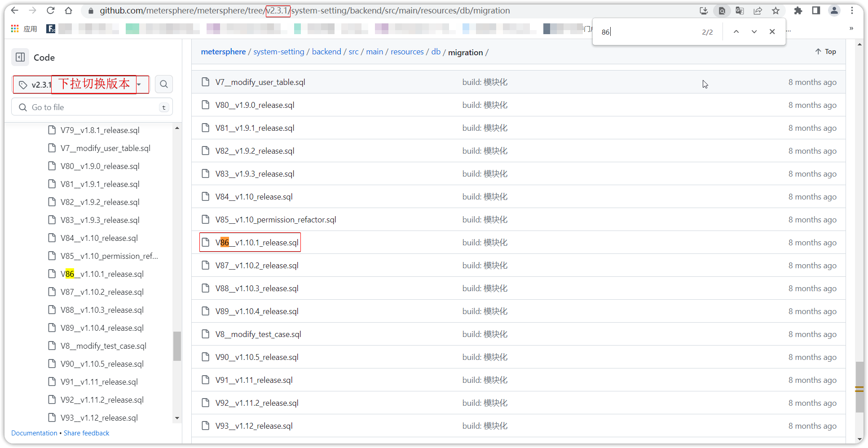Screen dimensions: 868x448
Task: Open Chrome three-dot menu
Action: point(852,11)
